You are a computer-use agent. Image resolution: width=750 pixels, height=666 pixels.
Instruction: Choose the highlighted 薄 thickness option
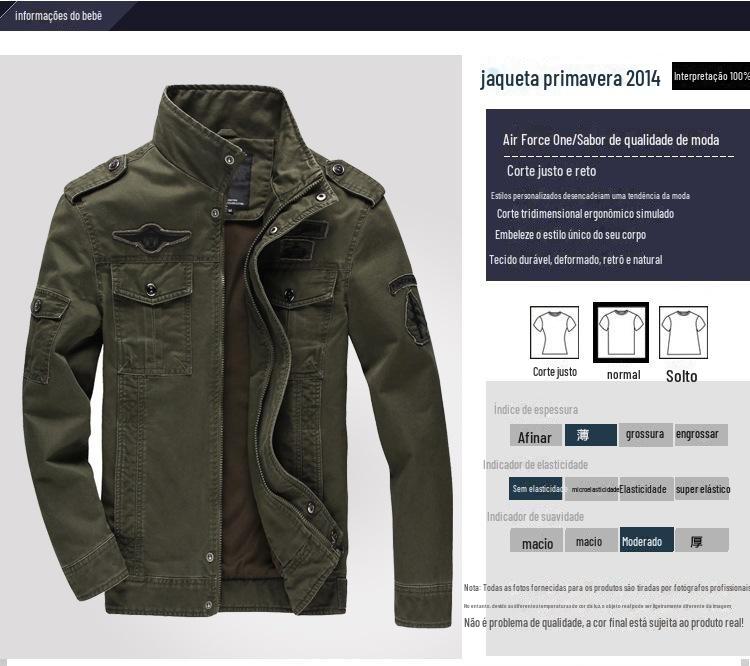[x=591, y=435]
